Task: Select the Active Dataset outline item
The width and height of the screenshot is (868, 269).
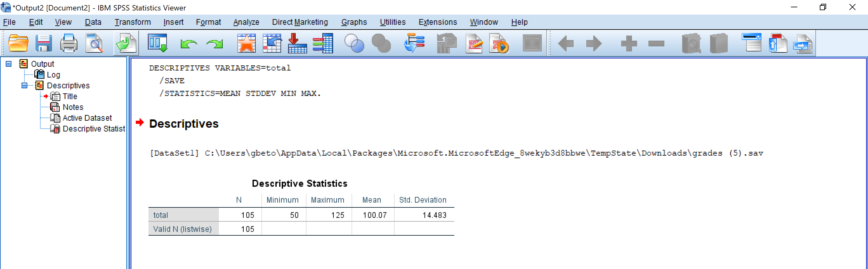Action: (87, 118)
